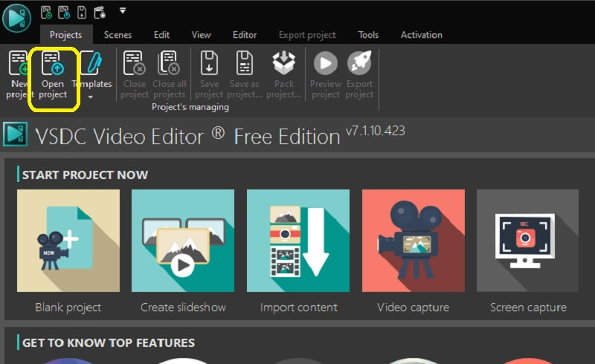
Task: Open the Editor ribbon tab
Action: (245, 35)
